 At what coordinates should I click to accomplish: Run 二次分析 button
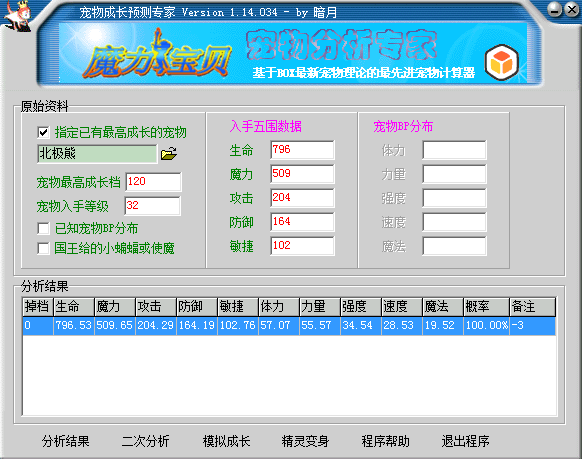(x=146, y=441)
